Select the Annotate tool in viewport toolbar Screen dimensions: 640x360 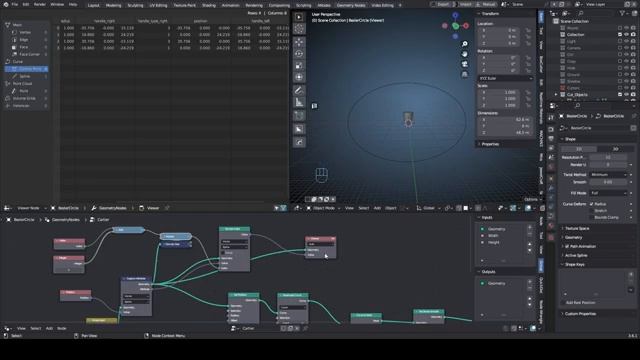click(x=299, y=91)
